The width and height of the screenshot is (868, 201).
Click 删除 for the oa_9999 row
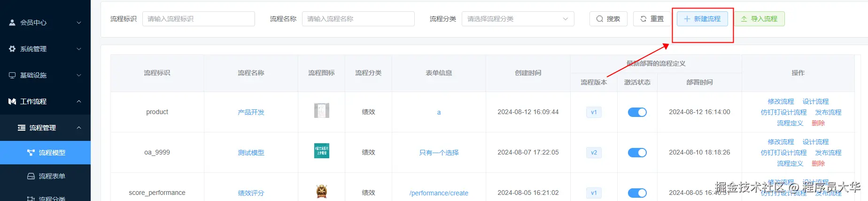pyautogui.click(x=818, y=163)
